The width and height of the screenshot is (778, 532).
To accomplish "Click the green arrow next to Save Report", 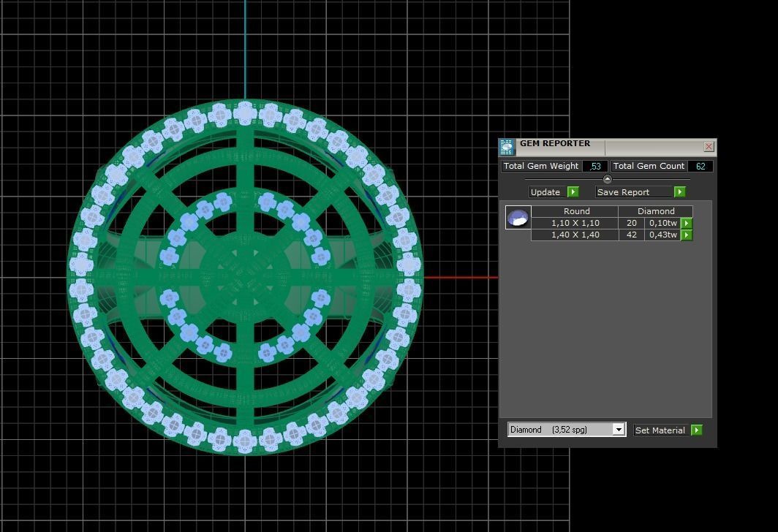I will pos(680,192).
